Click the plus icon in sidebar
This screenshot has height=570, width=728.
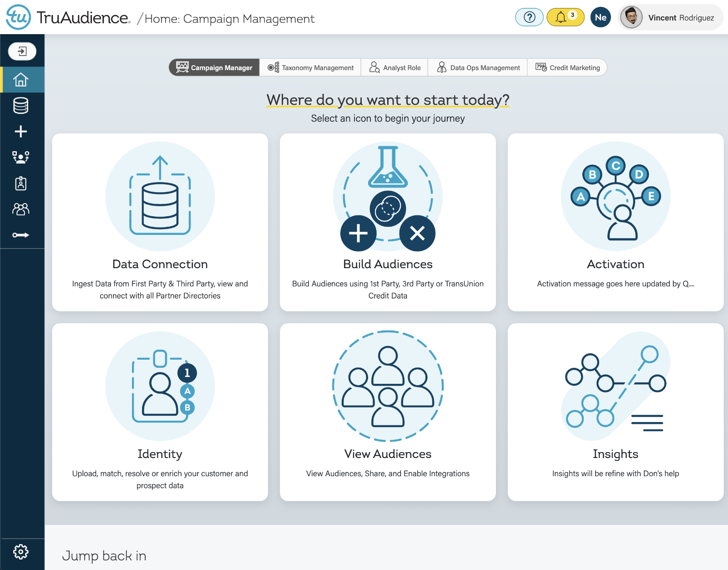pos(21,132)
